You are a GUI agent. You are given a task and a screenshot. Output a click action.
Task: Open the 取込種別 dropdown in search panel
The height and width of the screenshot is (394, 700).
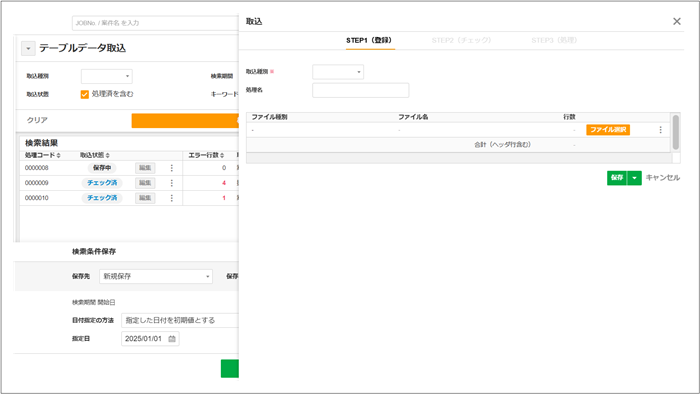107,76
